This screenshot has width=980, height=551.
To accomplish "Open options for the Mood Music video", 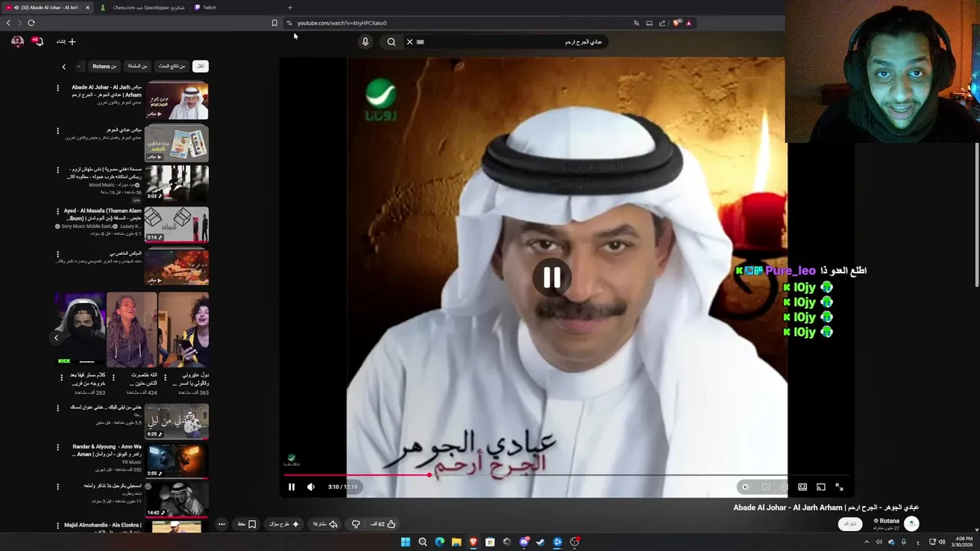I will (57, 170).
